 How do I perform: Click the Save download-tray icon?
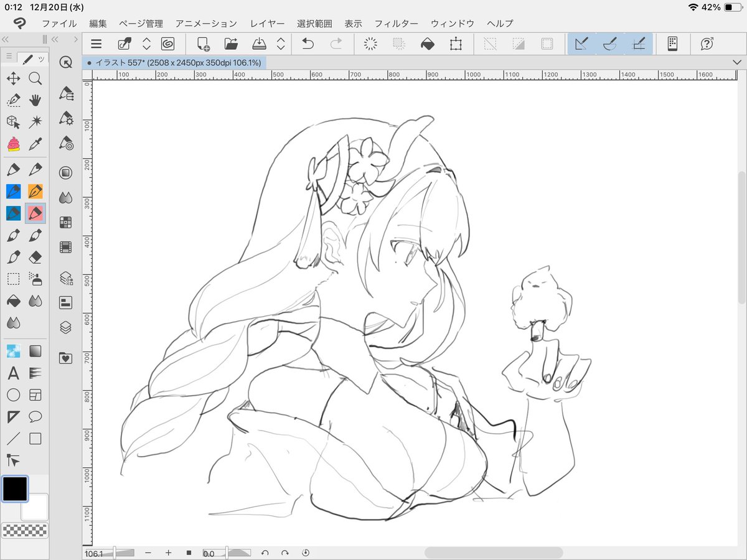pyautogui.click(x=260, y=44)
